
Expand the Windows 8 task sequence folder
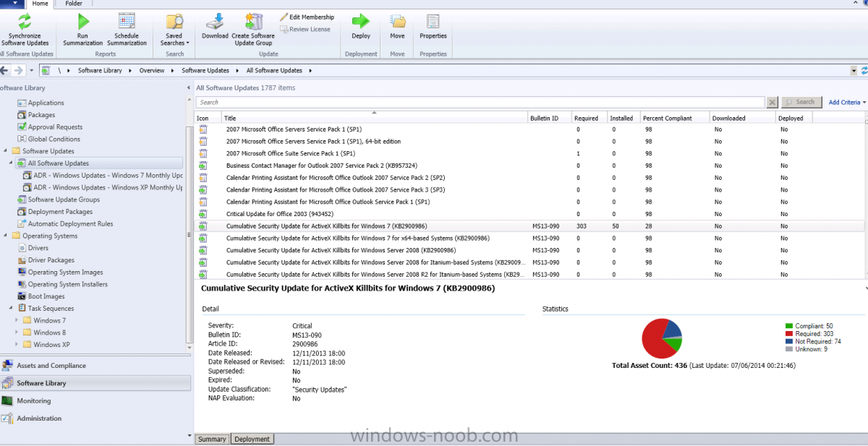pos(17,333)
